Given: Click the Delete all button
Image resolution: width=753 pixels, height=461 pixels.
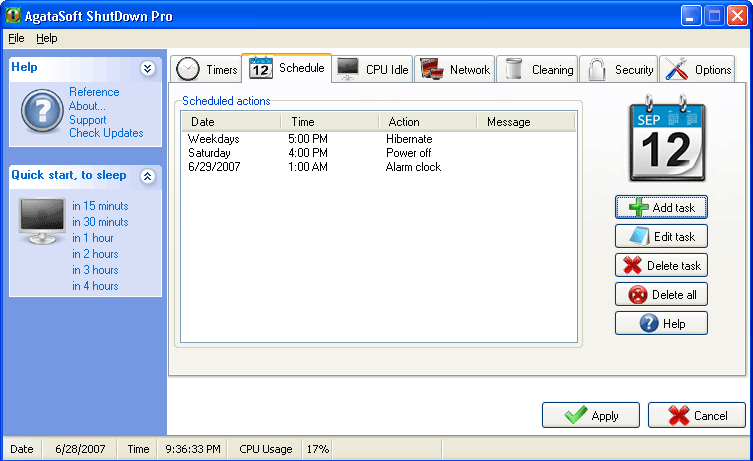Looking at the screenshot, I should pos(661,294).
